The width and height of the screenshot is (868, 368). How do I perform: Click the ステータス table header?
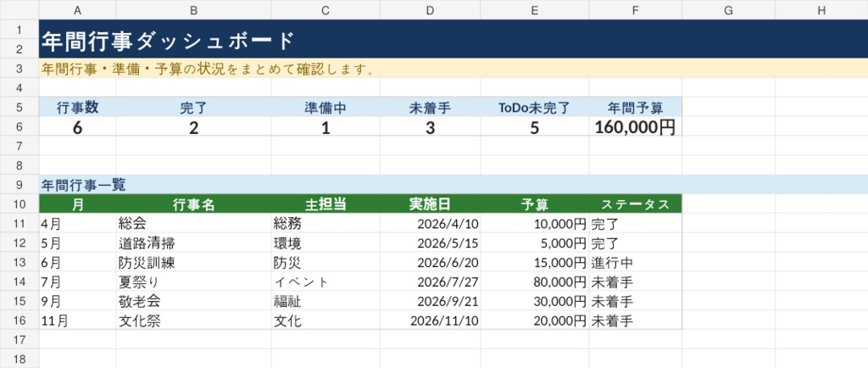pos(636,204)
